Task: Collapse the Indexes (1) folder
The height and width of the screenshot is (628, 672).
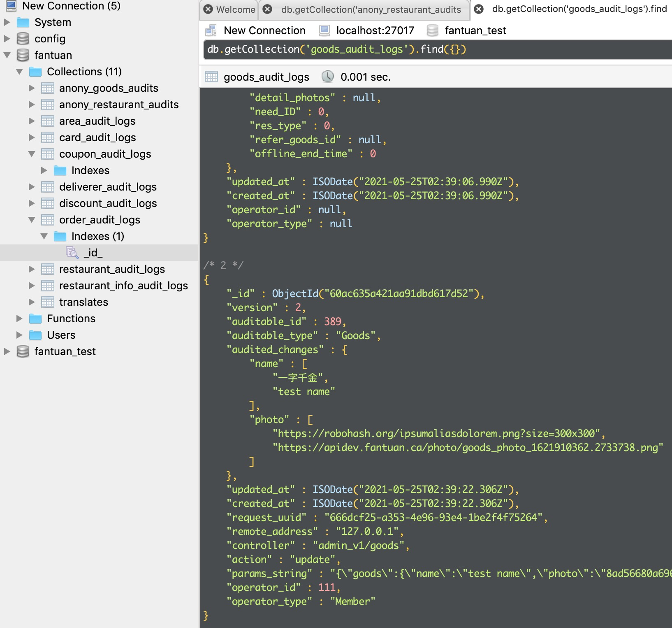Action: [44, 236]
